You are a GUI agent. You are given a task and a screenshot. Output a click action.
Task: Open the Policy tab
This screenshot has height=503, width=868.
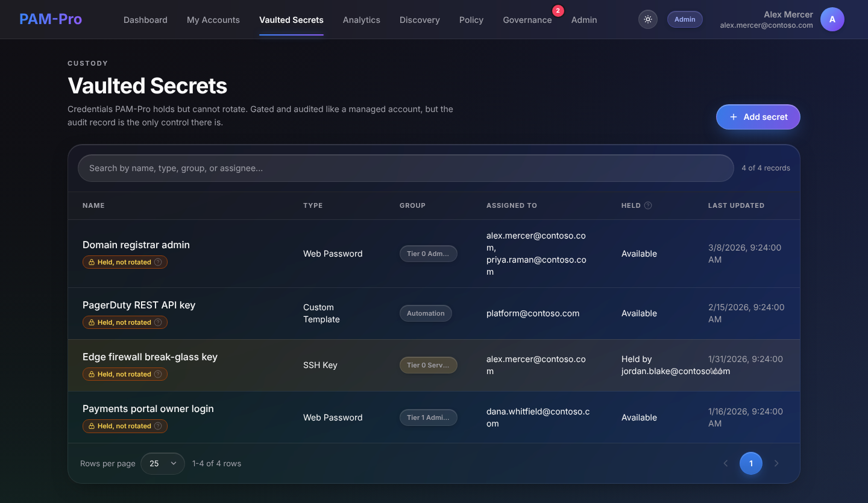pos(471,20)
